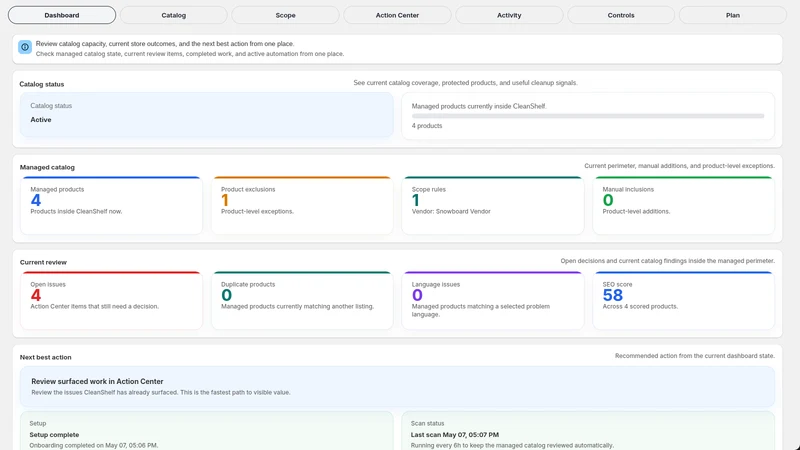This screenshot has height=450, width=800.
Task: Open the Plan tab
Action: click(x=733, y=15)
